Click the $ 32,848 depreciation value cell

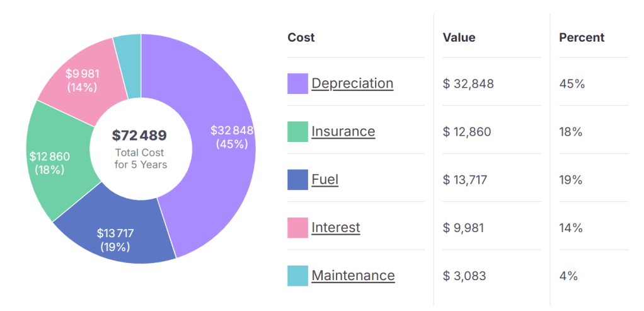[468, 84]
